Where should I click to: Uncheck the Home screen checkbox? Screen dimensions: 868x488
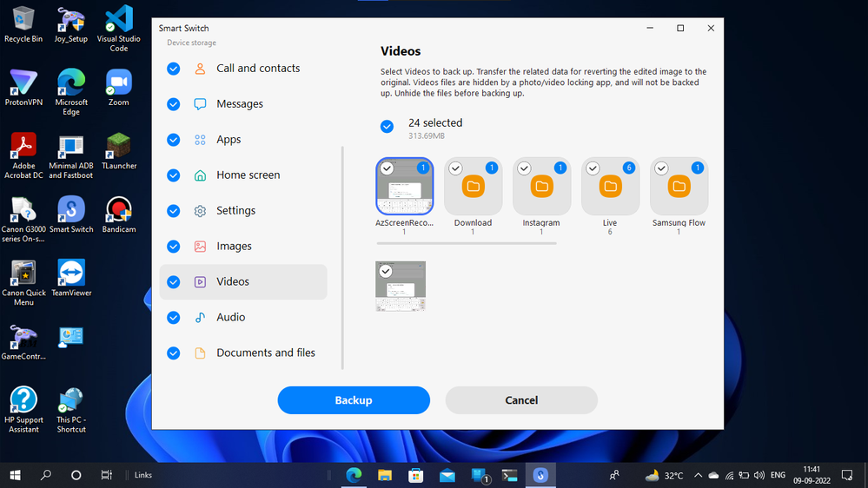[x=173, y=175]
